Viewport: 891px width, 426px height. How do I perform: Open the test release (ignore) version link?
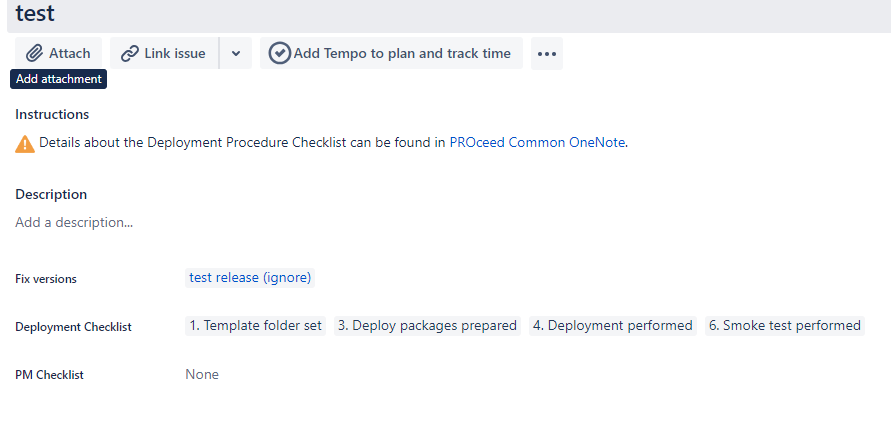click(250, 278)
